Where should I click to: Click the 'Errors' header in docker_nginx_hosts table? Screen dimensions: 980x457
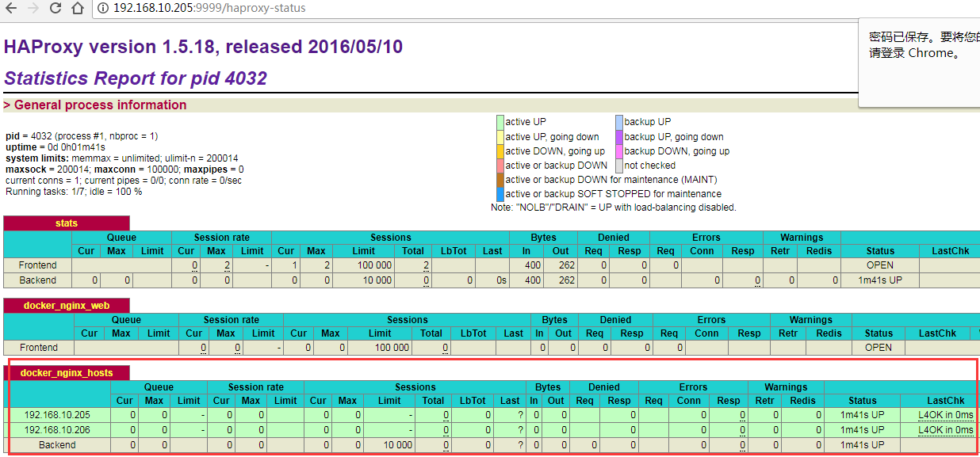tap(693, 387)
